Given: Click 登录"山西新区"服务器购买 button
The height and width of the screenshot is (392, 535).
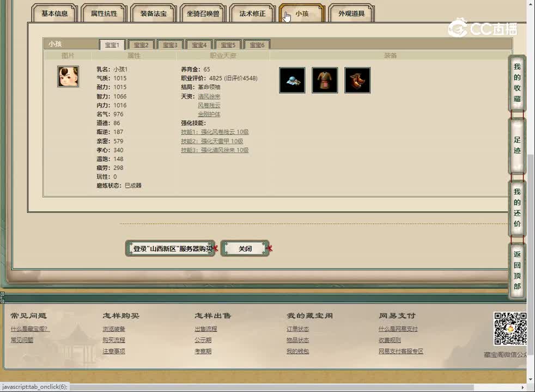Looking at the screenshot, I should tap(169, 248).
